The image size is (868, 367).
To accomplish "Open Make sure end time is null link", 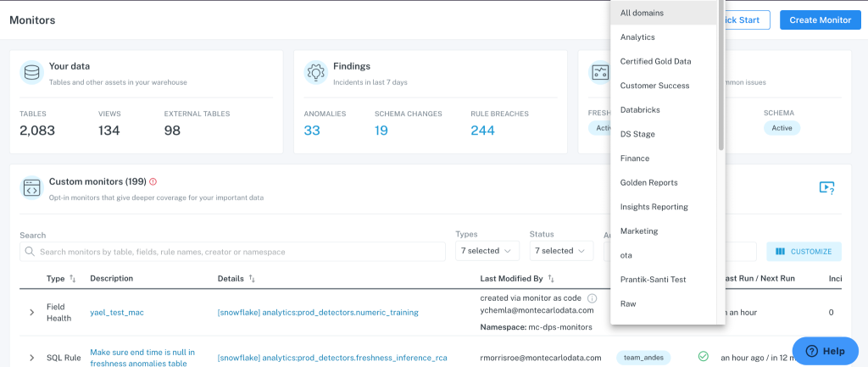I will pyautogui.click(x=142, y=358).
